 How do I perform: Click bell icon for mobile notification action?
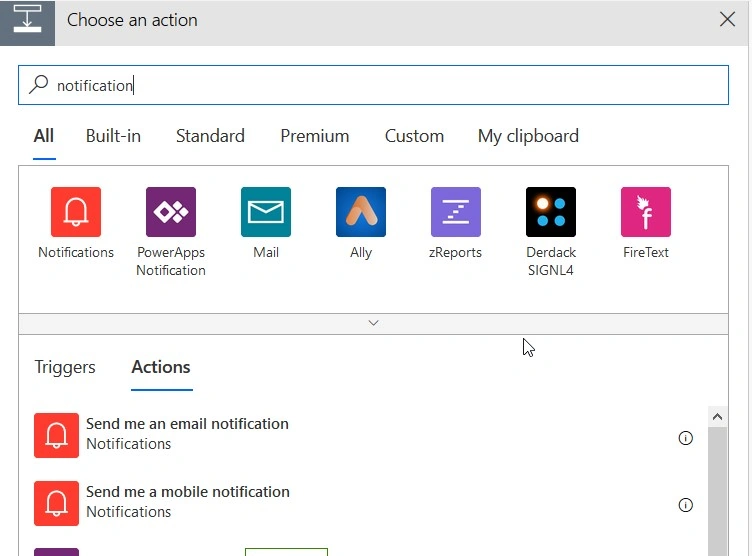point(56,503)
